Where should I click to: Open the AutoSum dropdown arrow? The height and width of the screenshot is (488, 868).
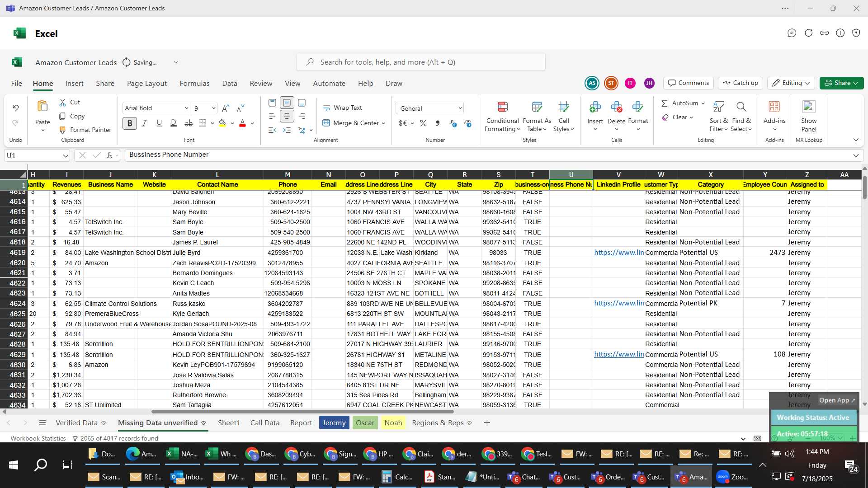pos(703,103)
